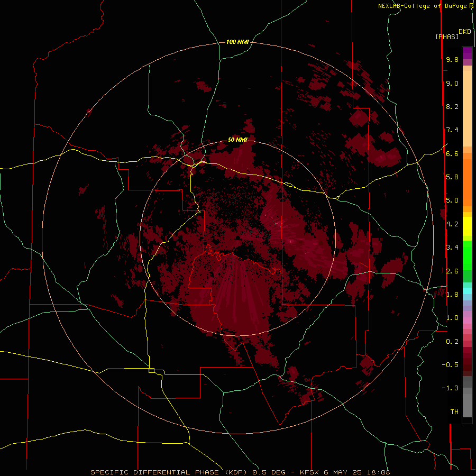The width and height of the screenshot is (476, 476).
Task: Click the 3.4 scale value
Action: click(452, 248)
